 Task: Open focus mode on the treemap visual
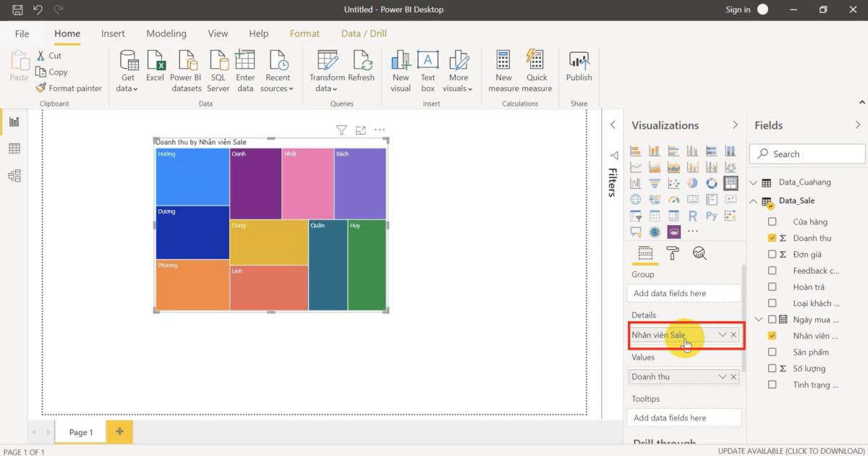[361, 129]
